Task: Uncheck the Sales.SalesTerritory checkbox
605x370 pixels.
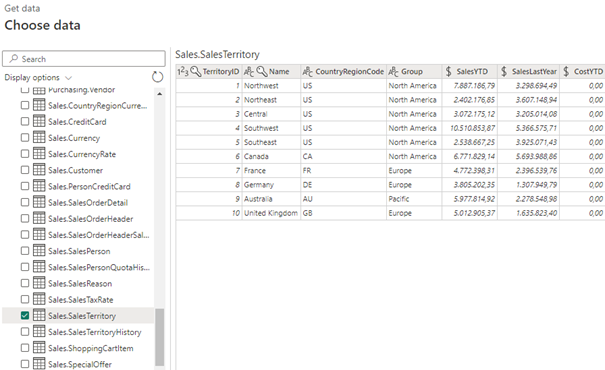Action: click(25, 316)
